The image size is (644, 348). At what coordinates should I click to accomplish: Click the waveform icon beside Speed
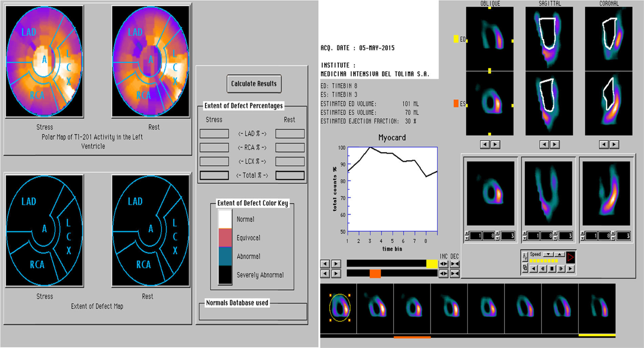click(x=525, y=257)
